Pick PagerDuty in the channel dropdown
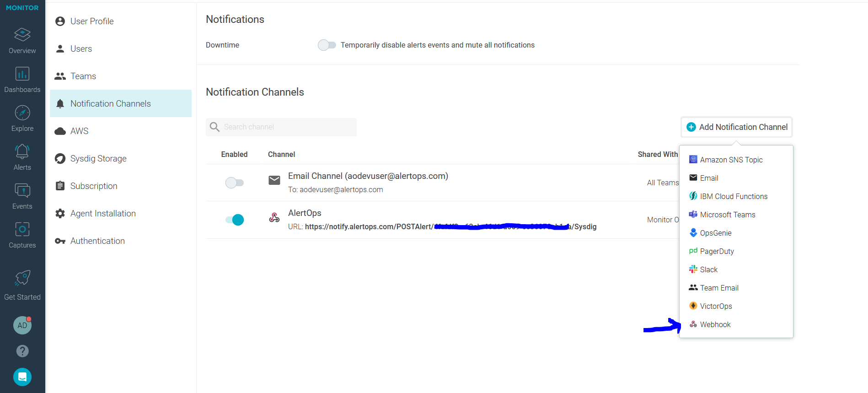 click(x=716, y=251)
